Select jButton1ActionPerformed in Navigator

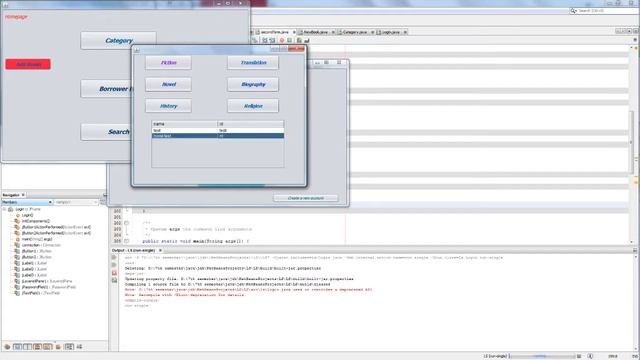[x=56, y=227]
